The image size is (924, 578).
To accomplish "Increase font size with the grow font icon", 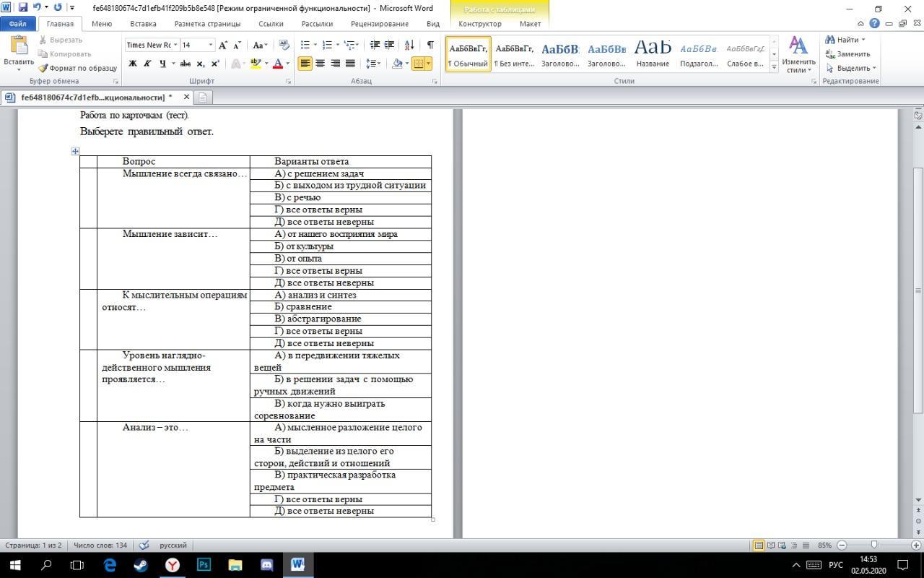I will pyautogui.click(x=223, y=45).
